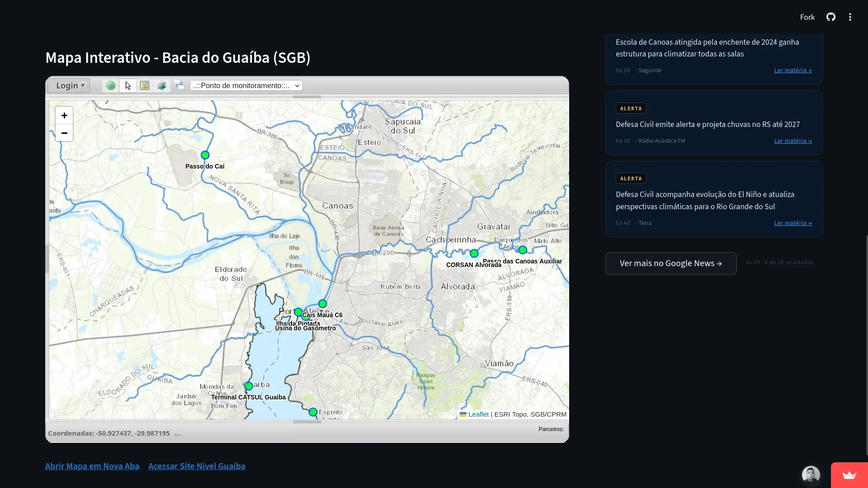Select the arrow pointer tool

point(128,85)
